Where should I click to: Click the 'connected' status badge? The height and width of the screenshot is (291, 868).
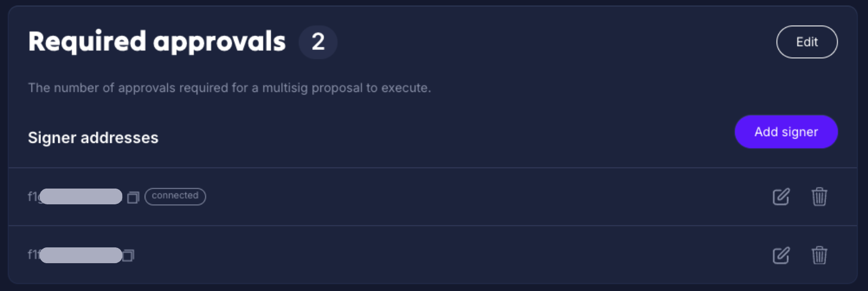coord(175,196)
